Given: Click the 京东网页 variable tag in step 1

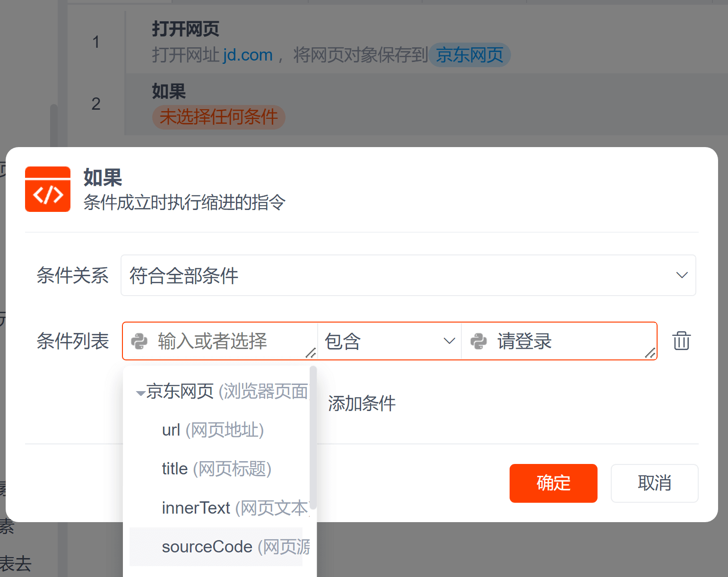Looking at the screenshot, I should point(469,55).
